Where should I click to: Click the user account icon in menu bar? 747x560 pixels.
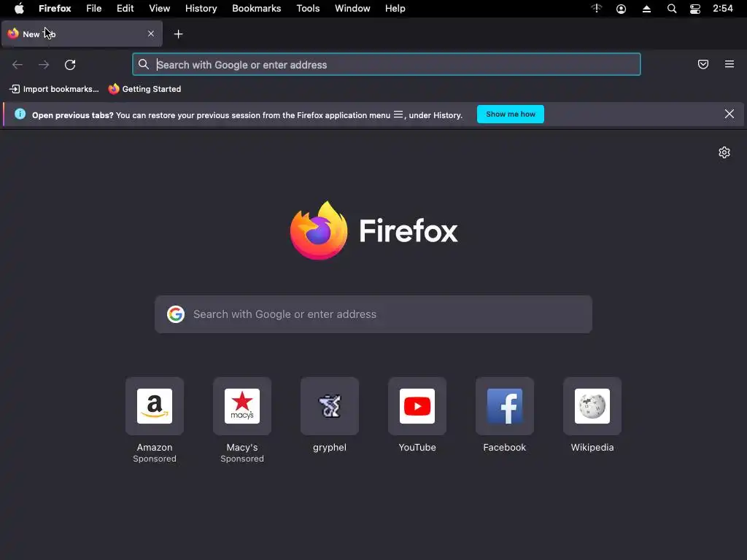(622, 9)
